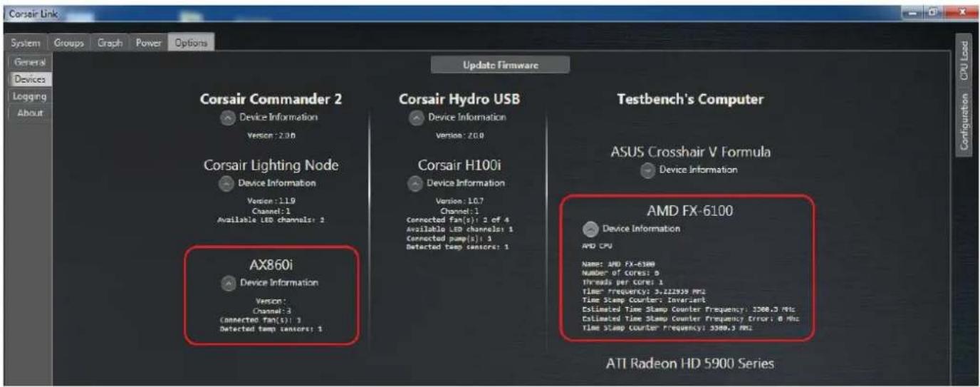
Task: Expand ASUS Crosshair V Formula device information
Action: point(647,170)
